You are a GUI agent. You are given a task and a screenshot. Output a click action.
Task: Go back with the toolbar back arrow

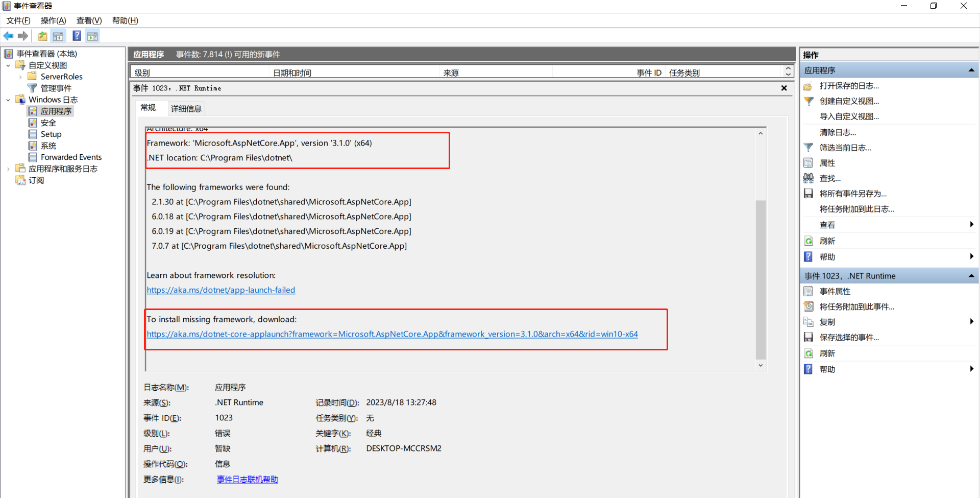pos(8,36)
